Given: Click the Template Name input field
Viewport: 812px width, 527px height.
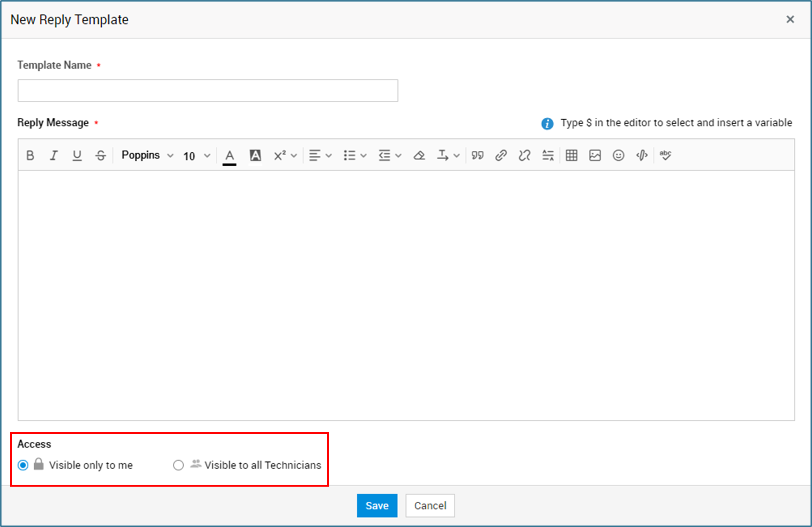Looking at the screenshot, I should tap(207, 91).
